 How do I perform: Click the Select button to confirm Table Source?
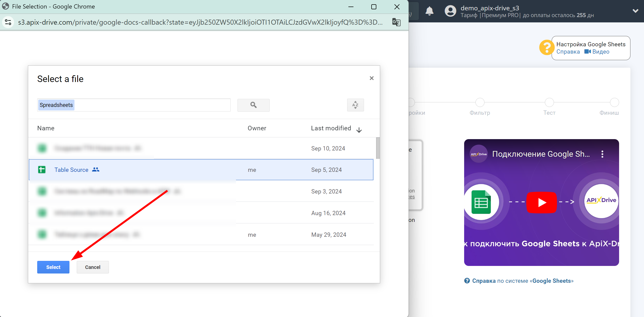53,267
